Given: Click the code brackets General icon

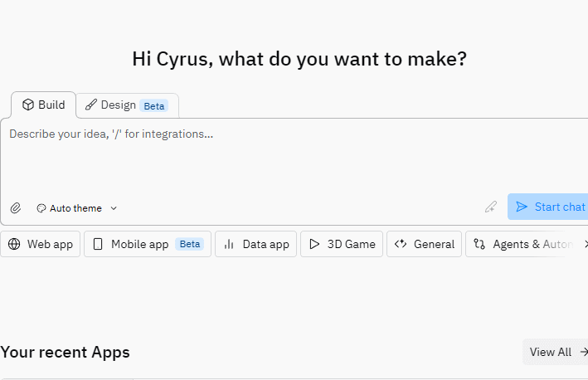Looking at the screenshot, I should coord(401,244).
